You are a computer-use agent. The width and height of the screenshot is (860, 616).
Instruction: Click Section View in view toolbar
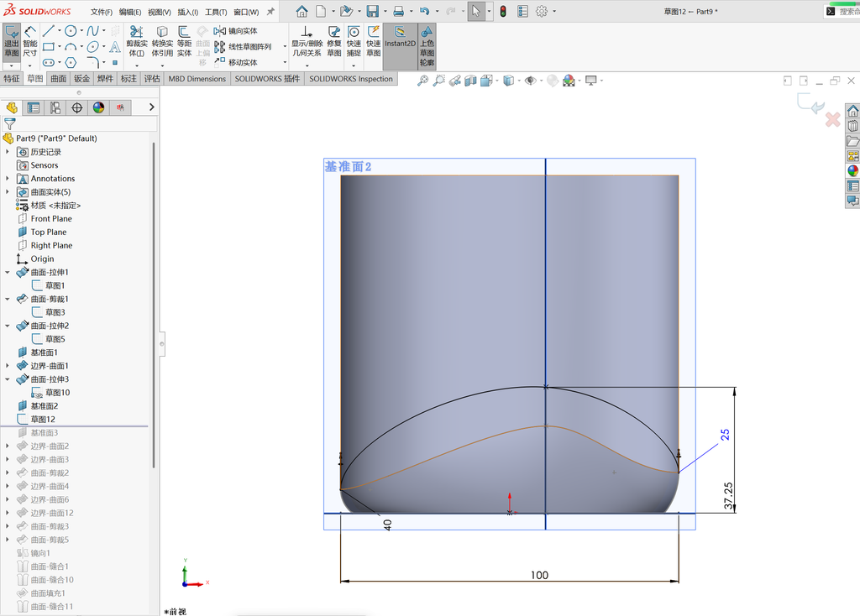pyautogui.click(x=470, y=81)
